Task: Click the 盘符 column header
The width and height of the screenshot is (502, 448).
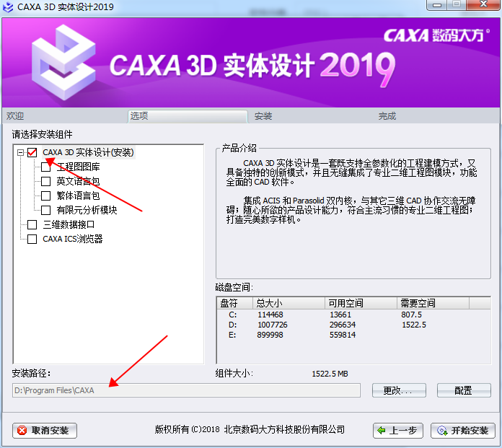Action: pyautogui.click(x=235, y=303)
